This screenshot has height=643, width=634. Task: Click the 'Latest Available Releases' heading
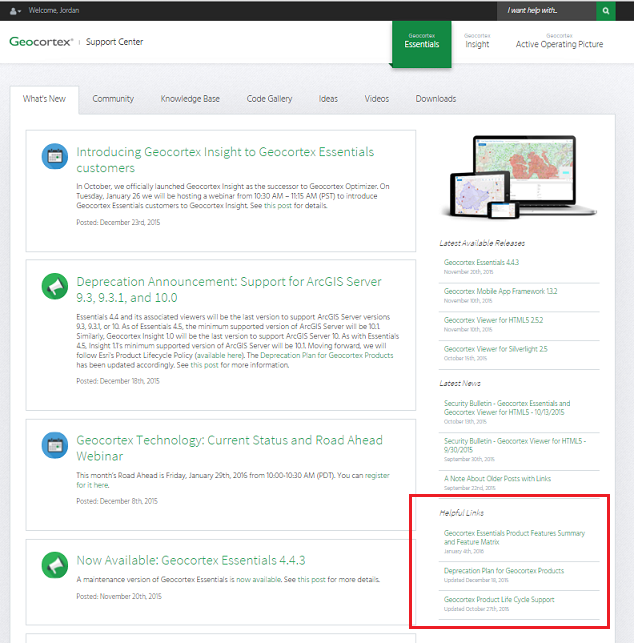click(x=482, y=243)
